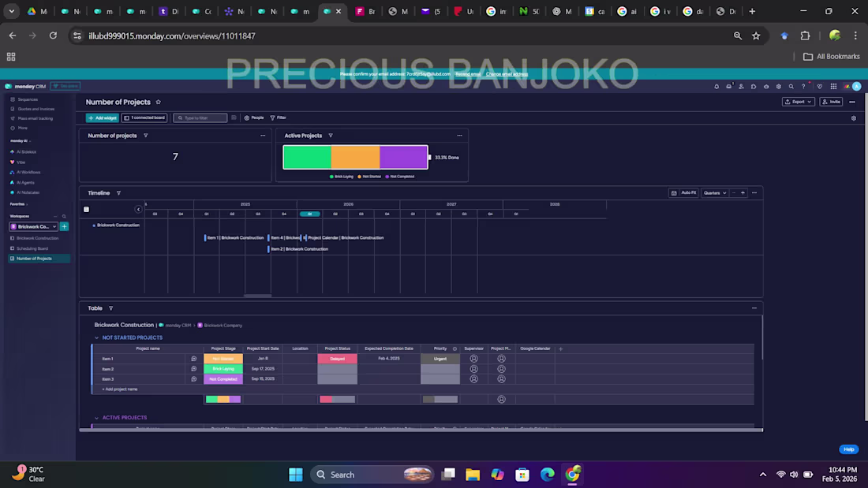Filter the Table widget
Image resolution: width=868 pixels, height=488 pixels.
[x=110, y=308]
